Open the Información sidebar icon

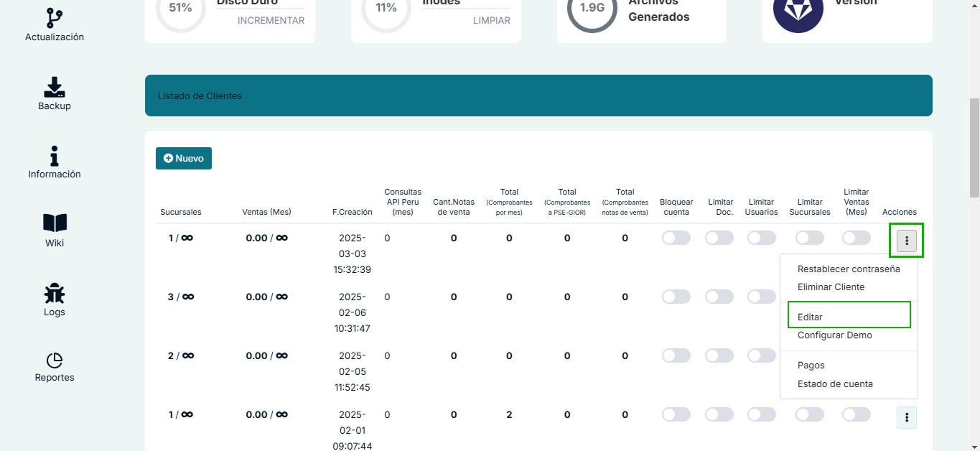coord(55,156)
